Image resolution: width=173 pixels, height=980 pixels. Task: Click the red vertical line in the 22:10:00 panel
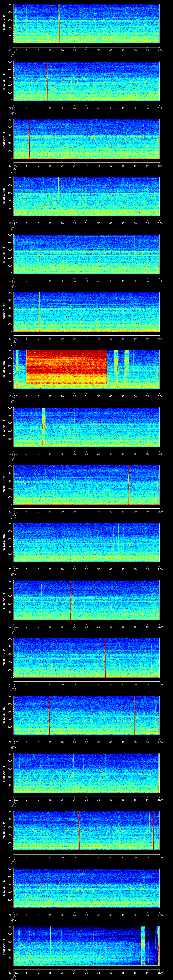point(119,542)
